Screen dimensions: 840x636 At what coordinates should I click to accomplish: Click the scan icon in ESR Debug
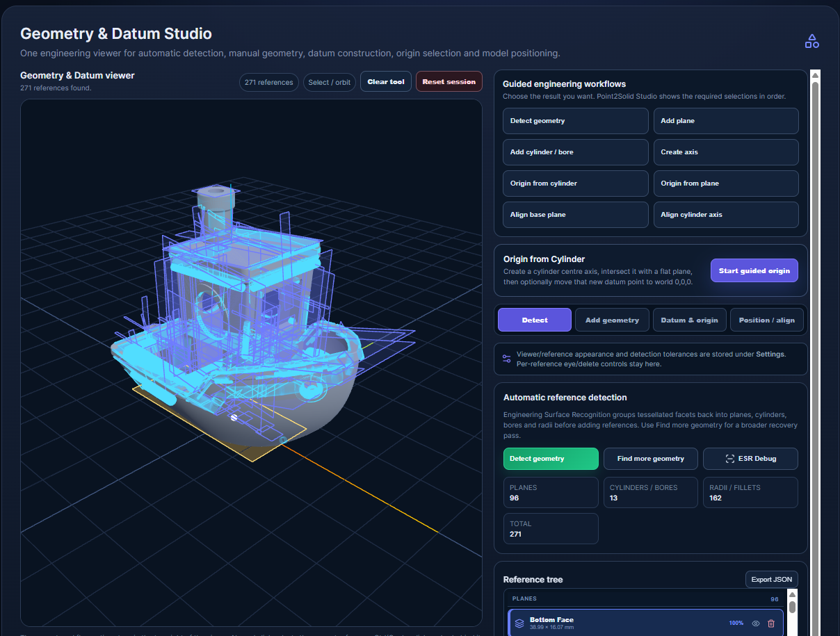729,459
